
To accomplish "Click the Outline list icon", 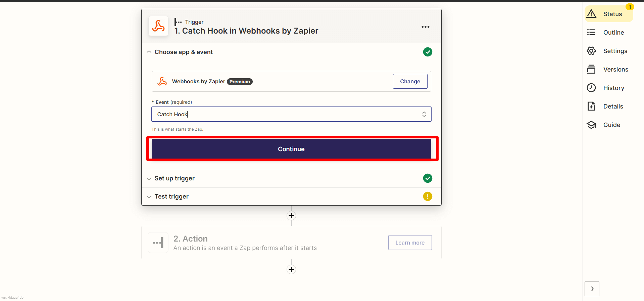I will [x=591, y=32].
